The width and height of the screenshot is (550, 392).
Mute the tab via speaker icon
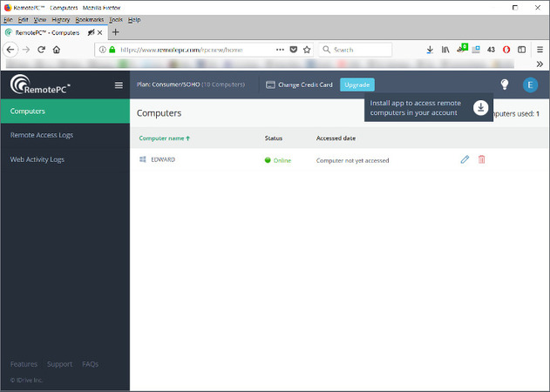click(x=91, y=32)
